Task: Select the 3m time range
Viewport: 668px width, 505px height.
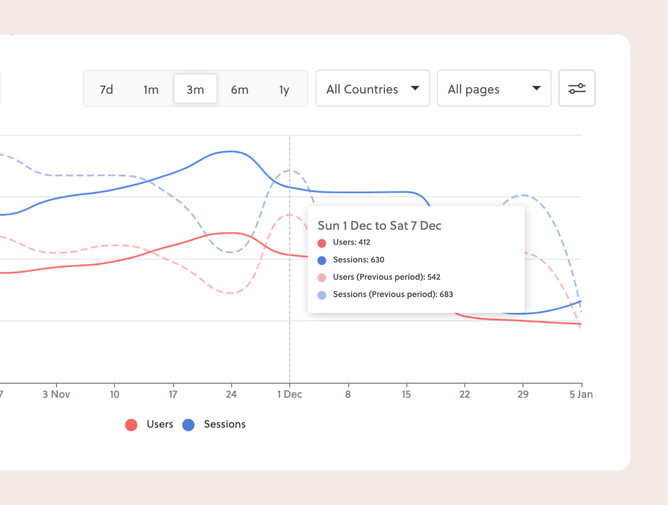Action: (x=195, y=90)
